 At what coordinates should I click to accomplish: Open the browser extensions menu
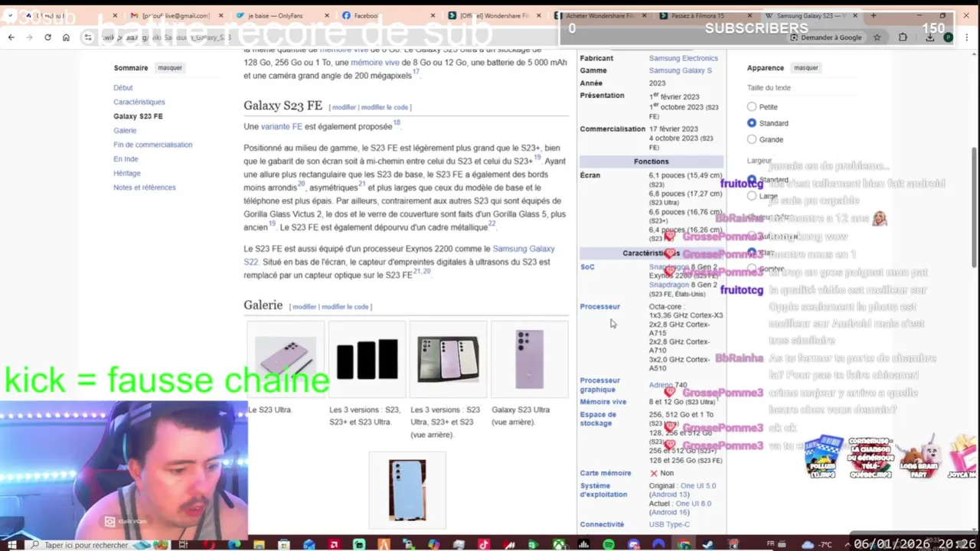pyautogui.click(x=903, y=37)
